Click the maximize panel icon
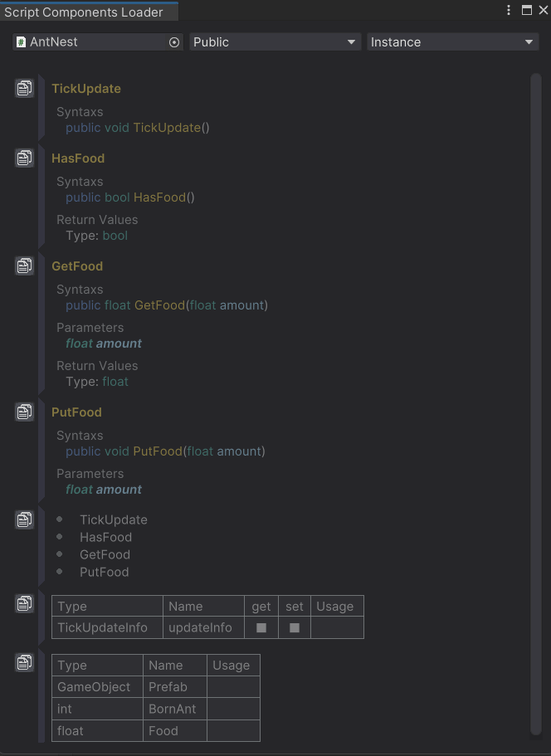551x756 pixels. tap(528, 10)
